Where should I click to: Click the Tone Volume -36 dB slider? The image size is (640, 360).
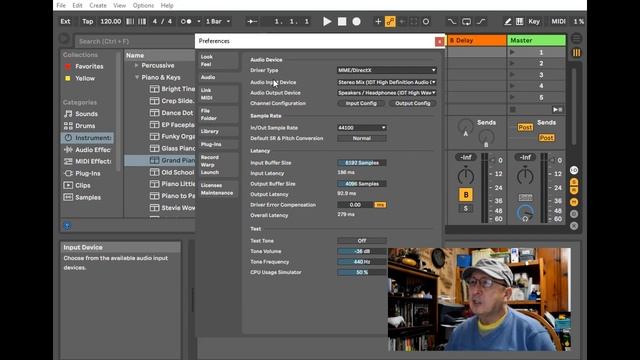(362, 251)
